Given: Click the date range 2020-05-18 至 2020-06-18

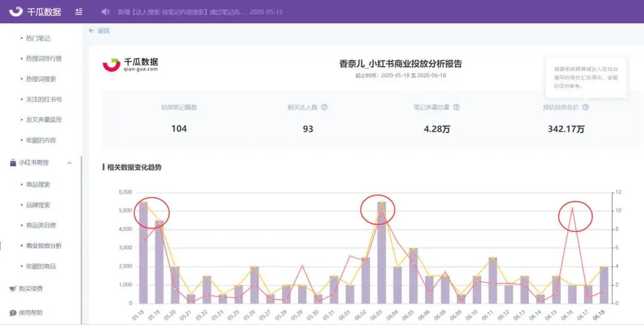Looking at the screenshot, I should pyautogui.click(x=413, y=75).
